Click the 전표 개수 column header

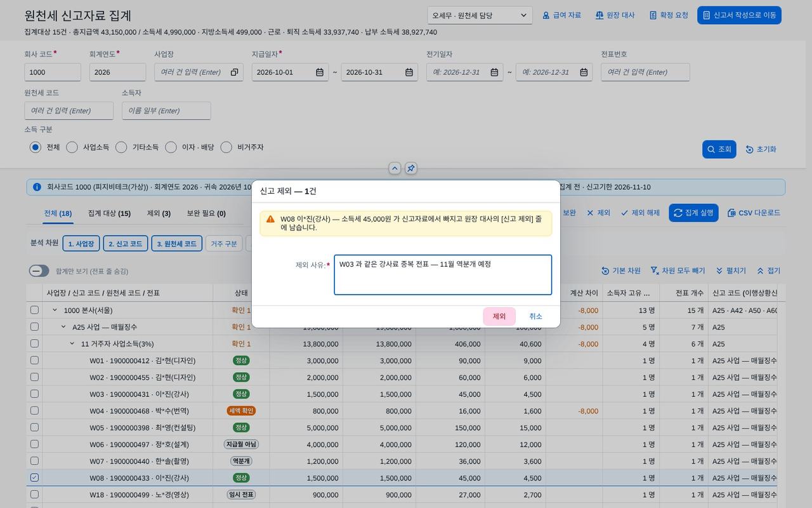click(684, 293)
